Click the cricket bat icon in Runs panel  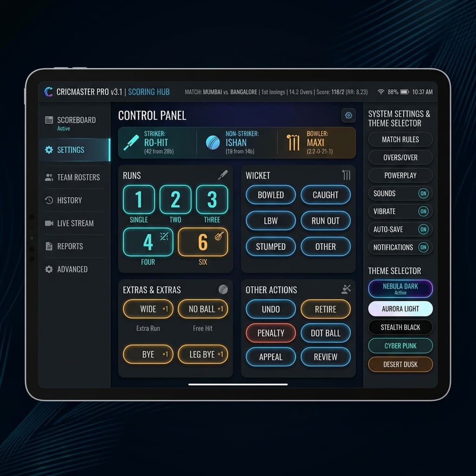223,175
